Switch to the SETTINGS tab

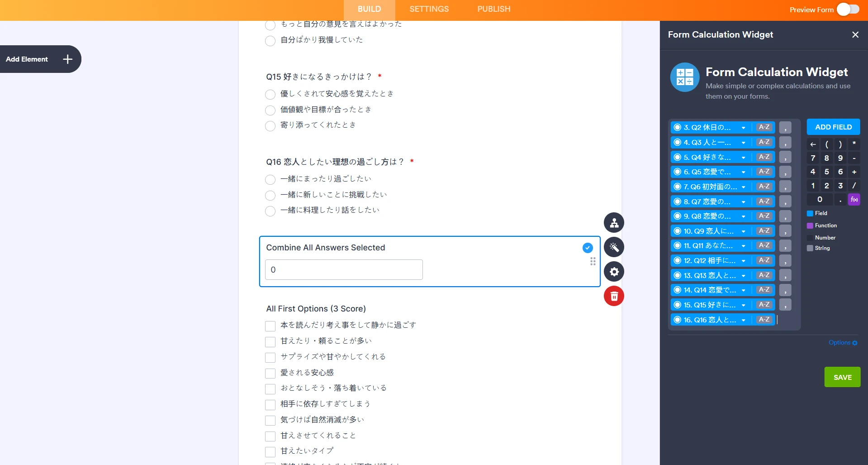pos(428,9)
